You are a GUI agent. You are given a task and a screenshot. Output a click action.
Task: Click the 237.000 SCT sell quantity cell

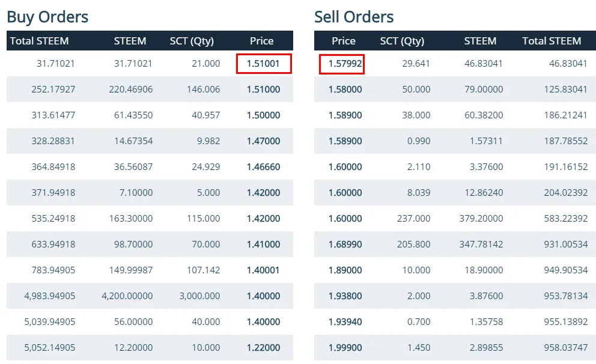413,219
